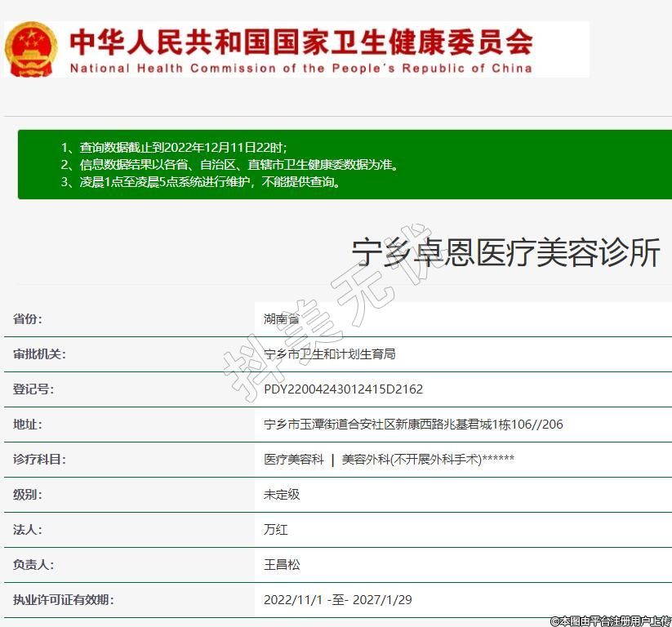Click the English National Health Commission subtitle

pos(300,69)
